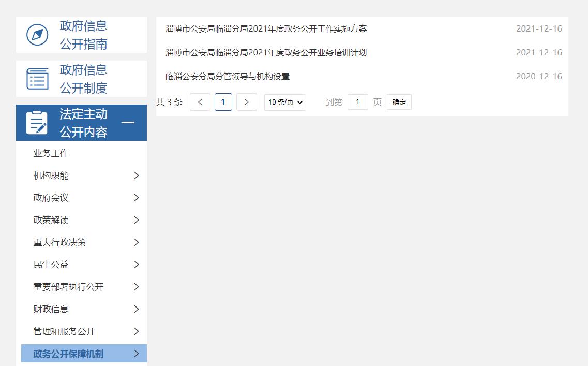The image size is (588, 366).
Task: Expand the 机构职能 submenu chevron
Action: point(137,175)
